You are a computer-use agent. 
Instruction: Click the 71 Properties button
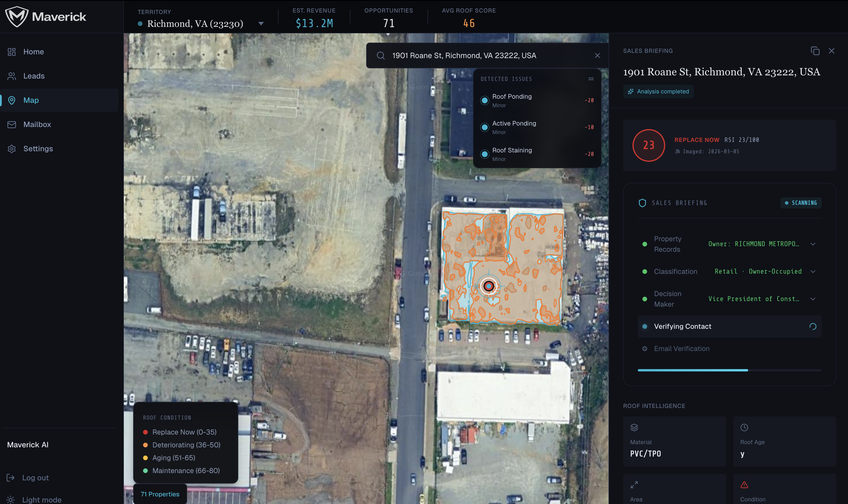point(160,494)
